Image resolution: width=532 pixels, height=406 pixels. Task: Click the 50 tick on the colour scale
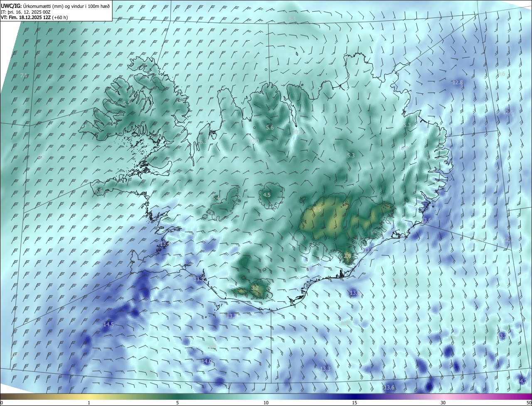point(529,403)
